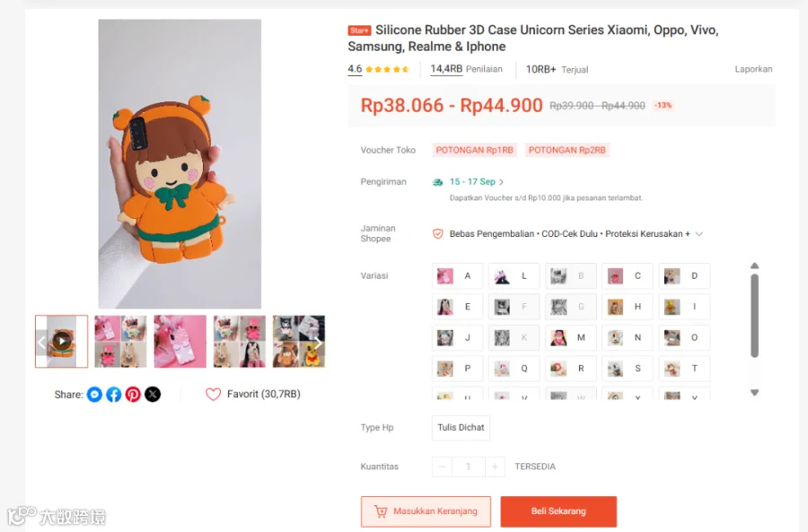The width and height of the screenshot is (808, 532).
Task: Select Tulis Dichat phone type option
Action: point(461,427)
